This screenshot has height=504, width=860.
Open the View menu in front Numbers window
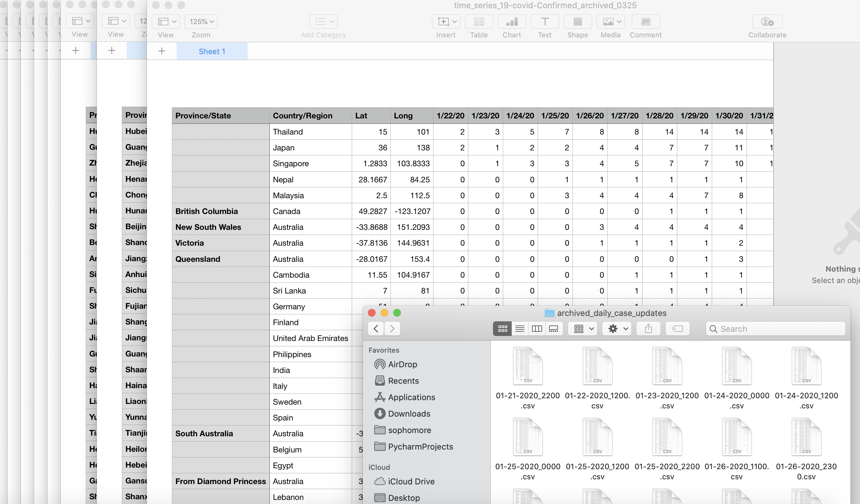tap(166, 22)
